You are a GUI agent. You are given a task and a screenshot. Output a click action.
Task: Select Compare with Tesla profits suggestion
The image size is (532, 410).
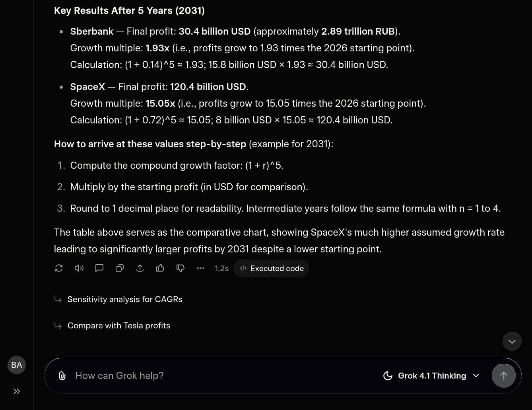(x=118, y=326)
